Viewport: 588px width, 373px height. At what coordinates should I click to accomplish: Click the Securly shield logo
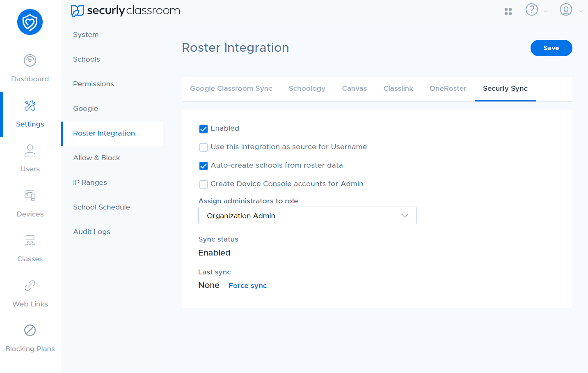tap(30, 22)
